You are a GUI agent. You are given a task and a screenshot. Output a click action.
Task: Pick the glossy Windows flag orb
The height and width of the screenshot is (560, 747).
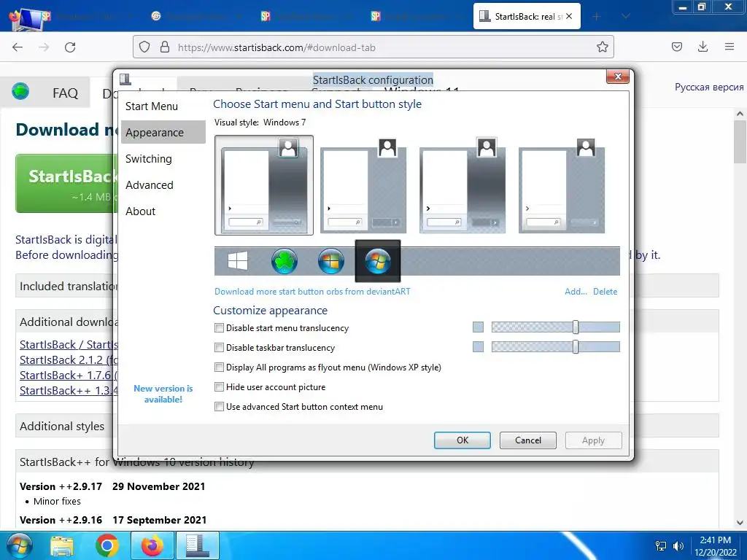tap(331, 261)
